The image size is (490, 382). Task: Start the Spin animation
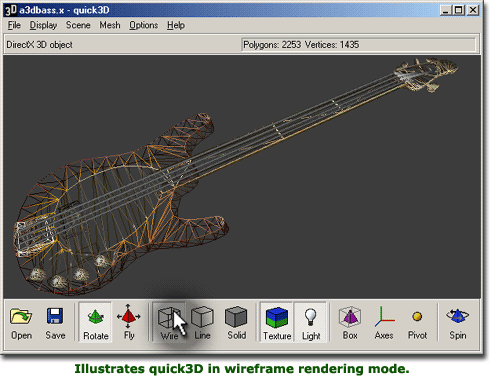point(458,322)
